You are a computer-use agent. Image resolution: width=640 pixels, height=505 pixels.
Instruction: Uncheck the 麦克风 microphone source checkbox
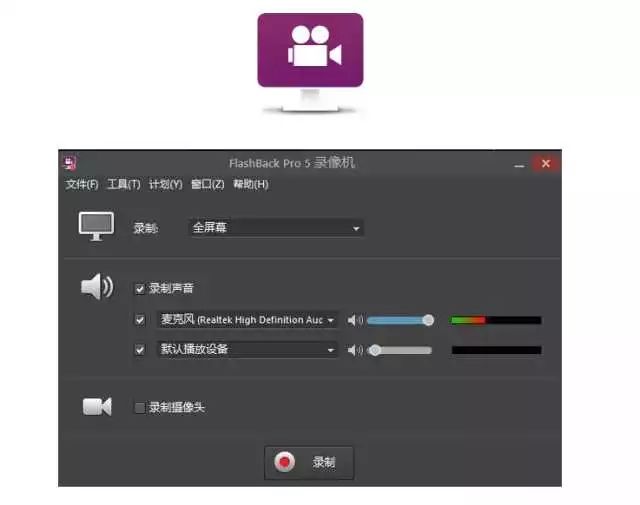[x=140, y=320]
